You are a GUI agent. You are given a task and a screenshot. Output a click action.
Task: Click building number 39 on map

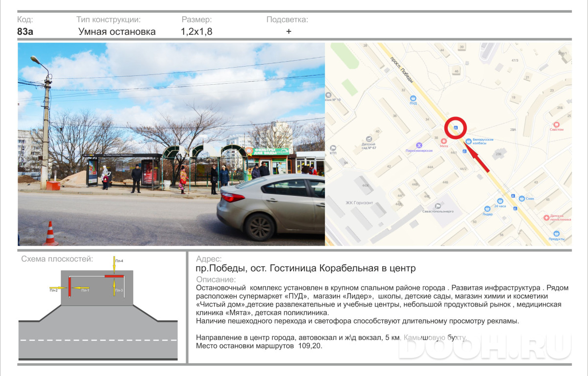point(461,47)
